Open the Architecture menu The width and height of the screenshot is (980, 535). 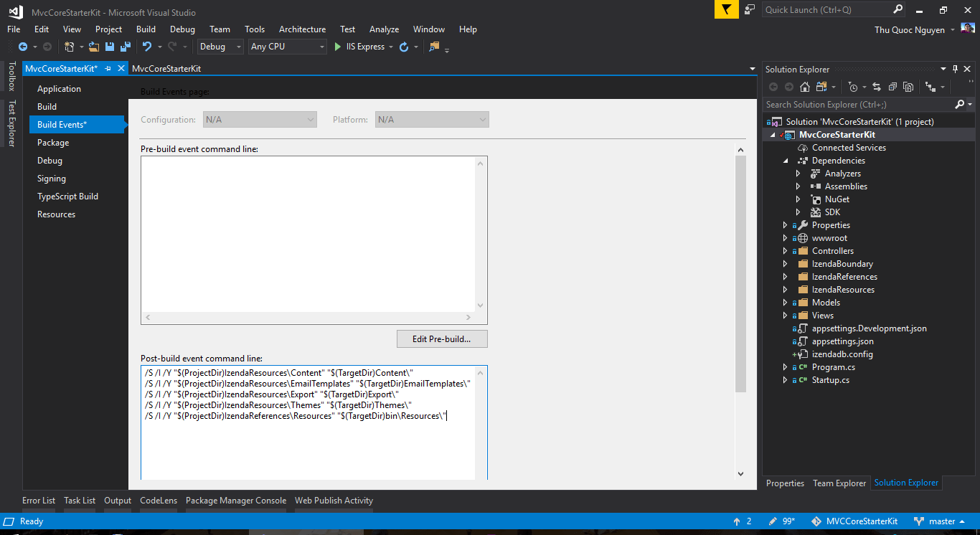pos(302,29)
